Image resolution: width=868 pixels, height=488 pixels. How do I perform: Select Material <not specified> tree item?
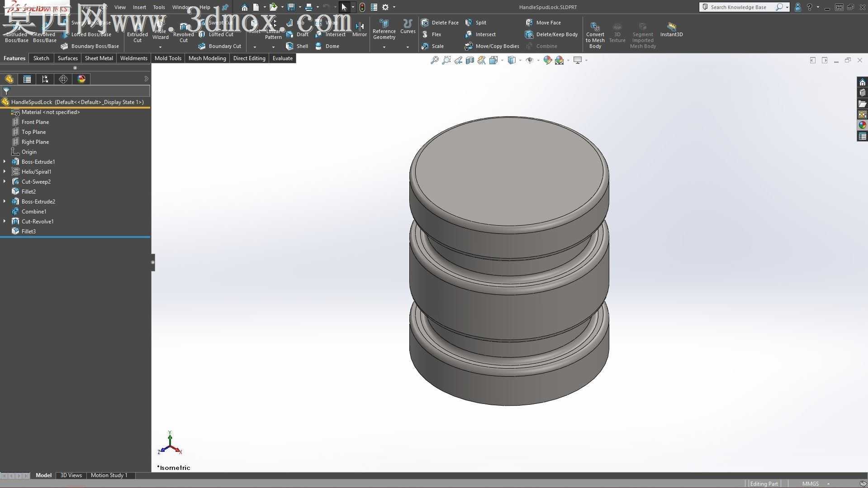51,112
